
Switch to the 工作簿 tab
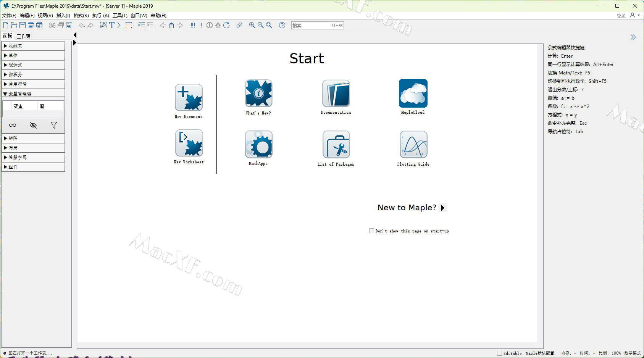23,36
